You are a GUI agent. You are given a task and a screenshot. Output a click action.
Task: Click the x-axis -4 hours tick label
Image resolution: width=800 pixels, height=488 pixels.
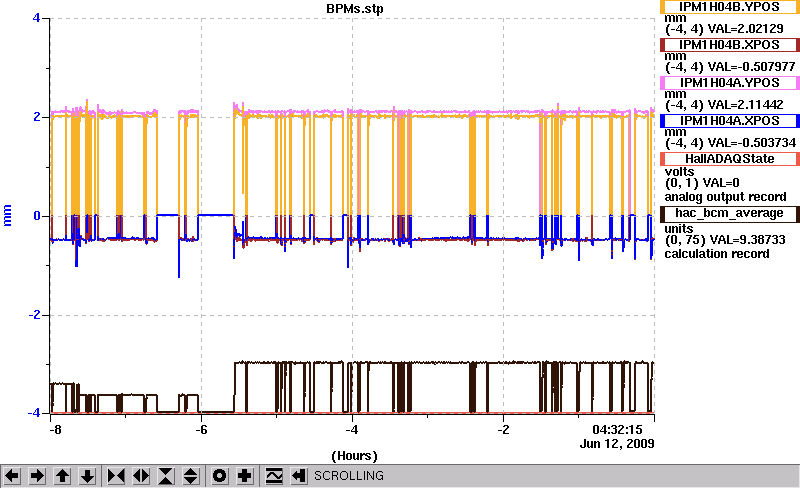(x=352, y=430)
